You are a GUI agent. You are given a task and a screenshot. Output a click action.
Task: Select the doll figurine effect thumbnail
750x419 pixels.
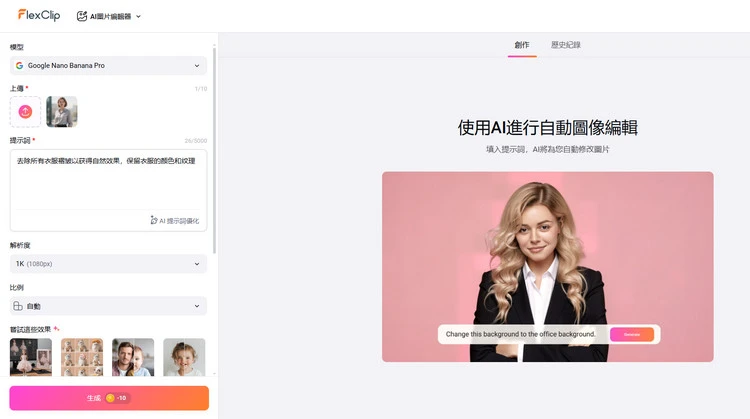(31, 357)
